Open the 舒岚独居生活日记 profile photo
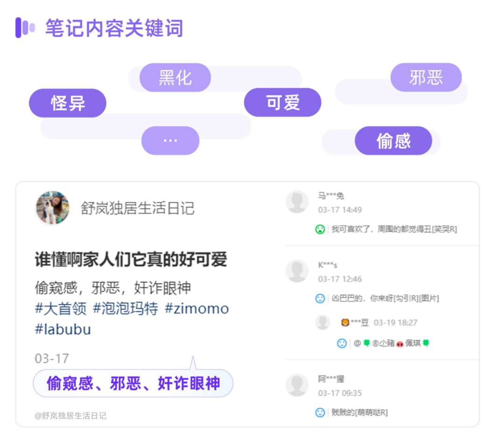Image resolution: width=504 pixels, height=444 pixels. click(52, 208)
